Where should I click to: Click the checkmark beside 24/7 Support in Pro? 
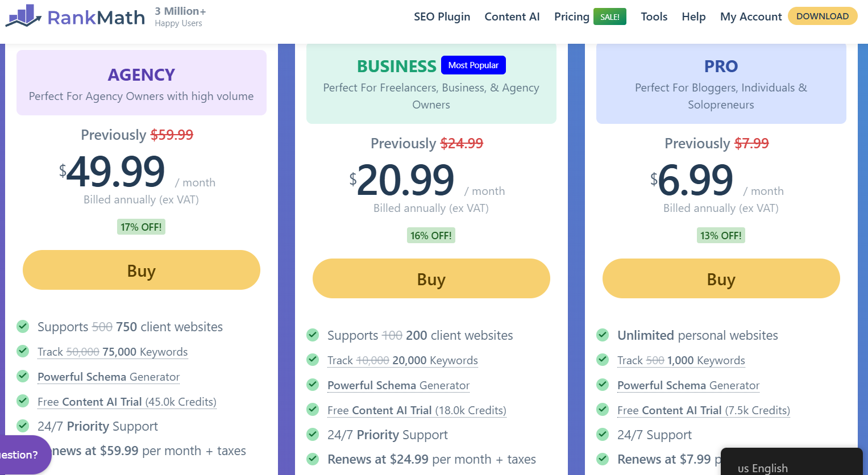[x=603, y=434]
